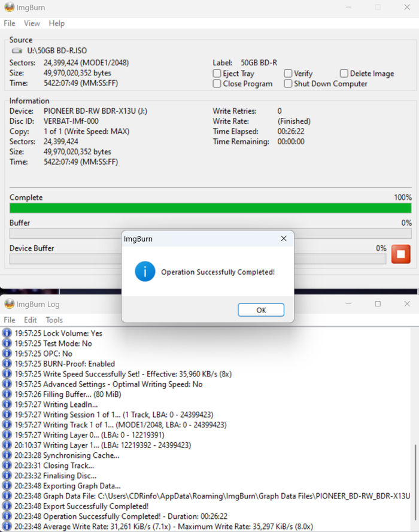The image size is (419, 532).
Task: Click OK in the completion dialog
Action: (261, 310)
